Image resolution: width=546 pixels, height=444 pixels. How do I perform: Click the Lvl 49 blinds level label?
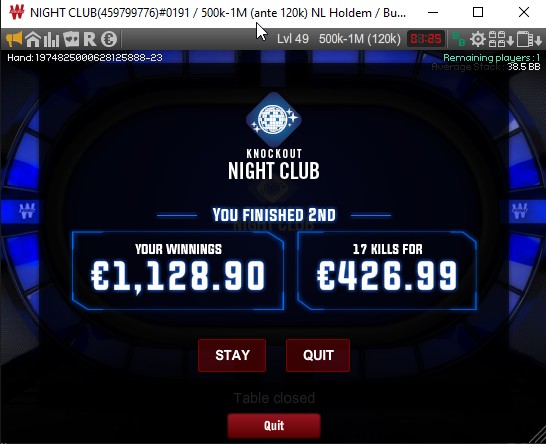click(x=293, y=39)
